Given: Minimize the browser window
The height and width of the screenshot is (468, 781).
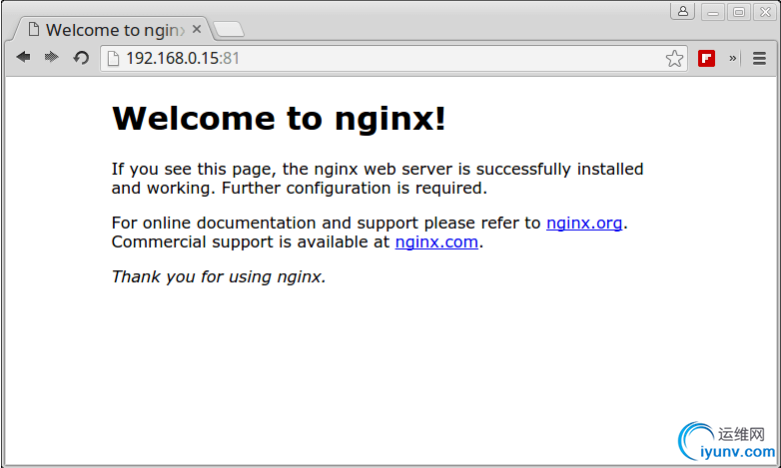Looking at the screenshot, I should (x=713, y=11).
